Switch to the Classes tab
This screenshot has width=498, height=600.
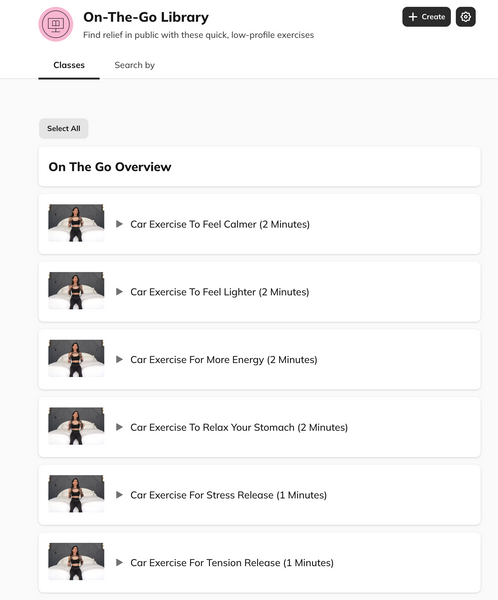coord(69,65)
